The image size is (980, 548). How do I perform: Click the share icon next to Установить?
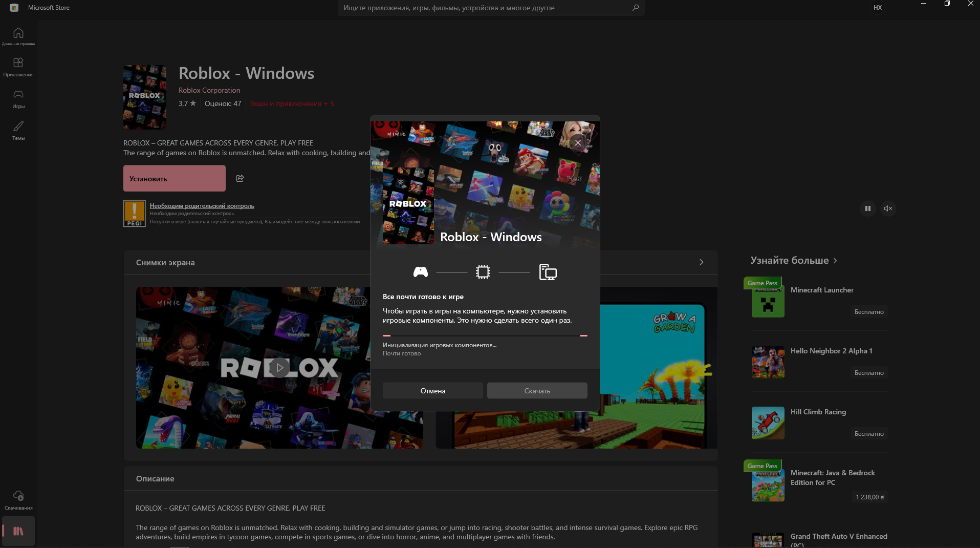click(240, 178)
